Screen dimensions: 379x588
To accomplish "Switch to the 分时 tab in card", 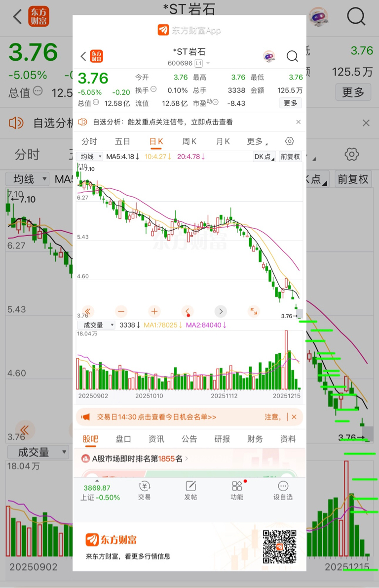I will click(x=89, y=141).
